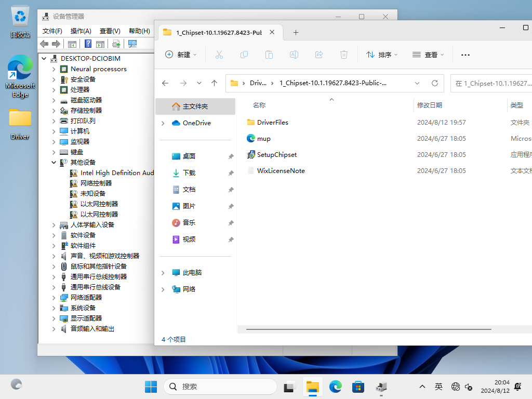
Task: Click the Cut scissors icon in Explorer toolbar
Action: click(219, 55)
